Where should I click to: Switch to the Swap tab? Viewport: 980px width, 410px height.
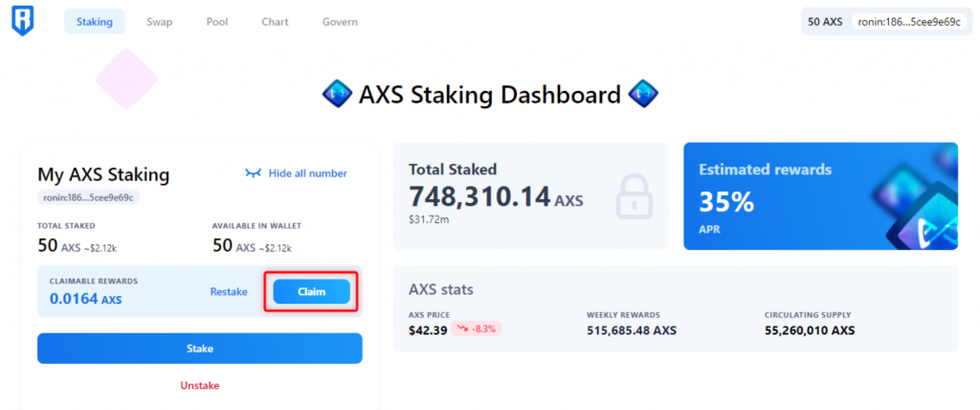tap(160, 22)
